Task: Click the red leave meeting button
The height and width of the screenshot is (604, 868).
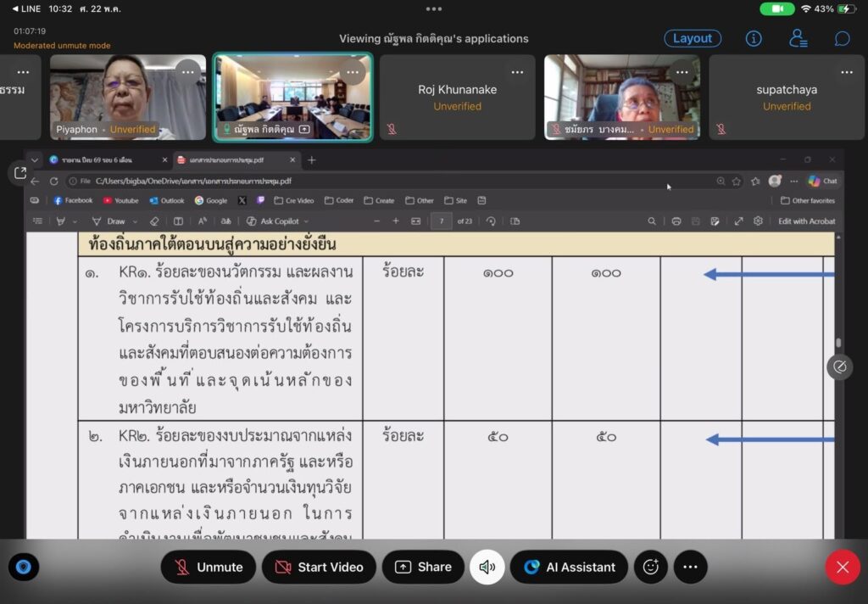Action: [x=843, y=567]
